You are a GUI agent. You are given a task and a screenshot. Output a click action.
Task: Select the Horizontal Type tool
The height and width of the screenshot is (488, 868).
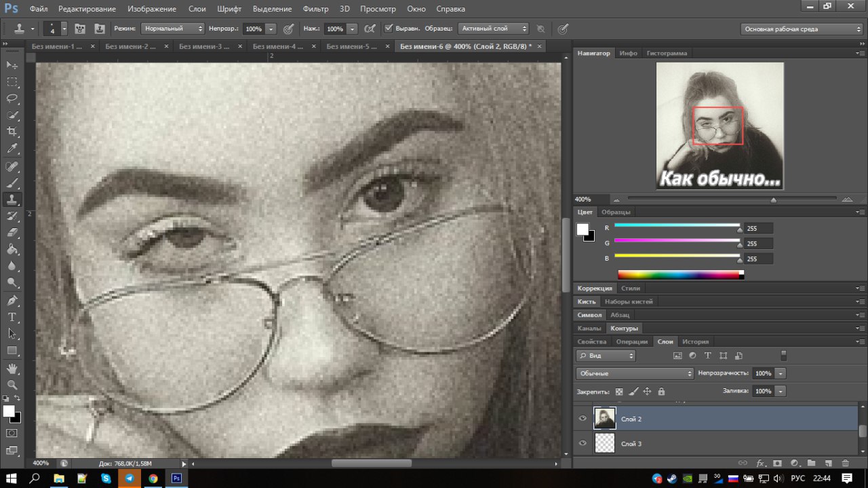[12, 317]
